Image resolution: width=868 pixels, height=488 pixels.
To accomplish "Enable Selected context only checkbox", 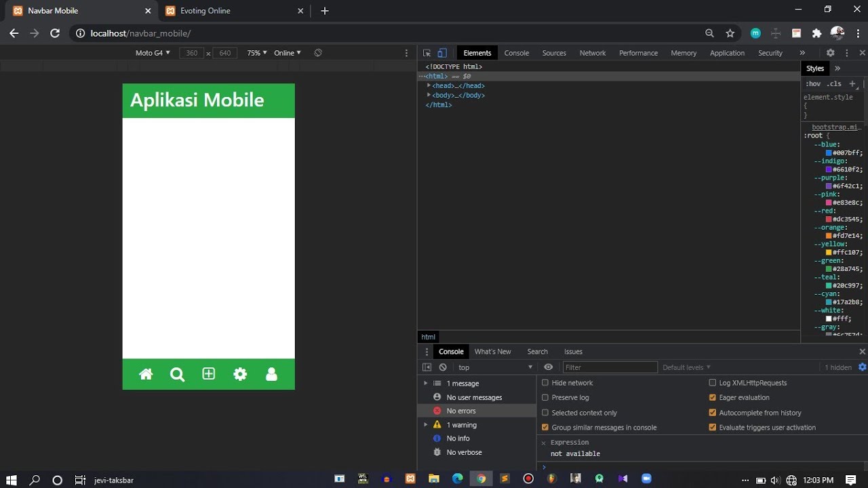I will coord(545,413).
